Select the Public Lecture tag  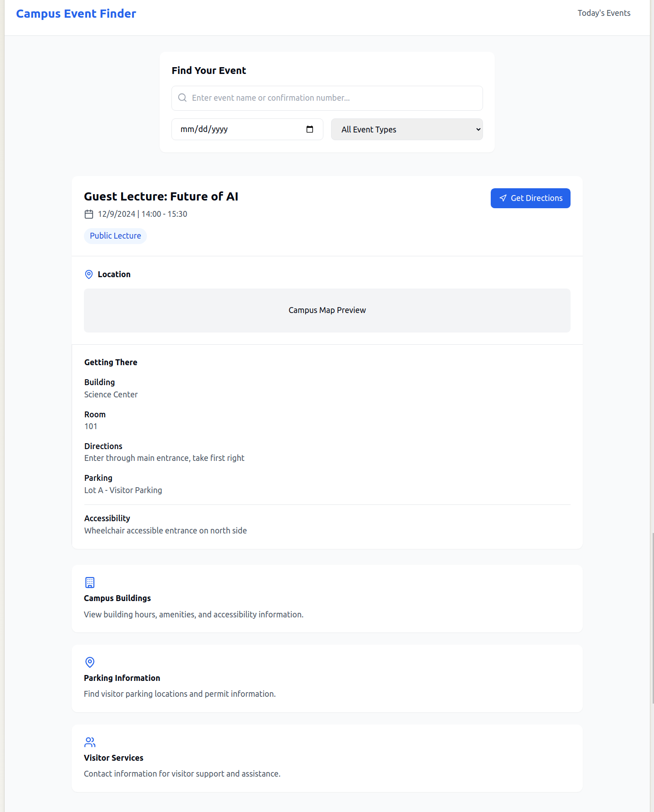pos(115,236)
